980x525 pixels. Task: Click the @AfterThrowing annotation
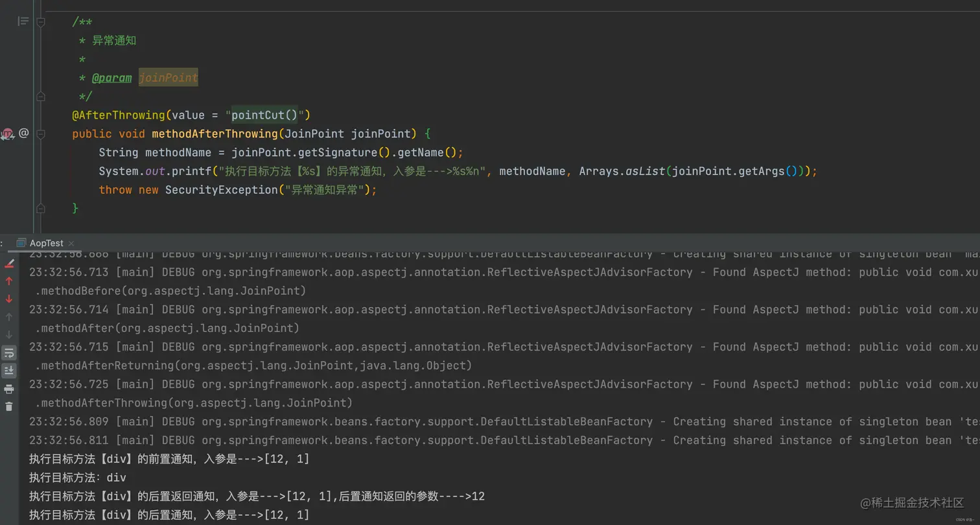[x=119, y=115]
